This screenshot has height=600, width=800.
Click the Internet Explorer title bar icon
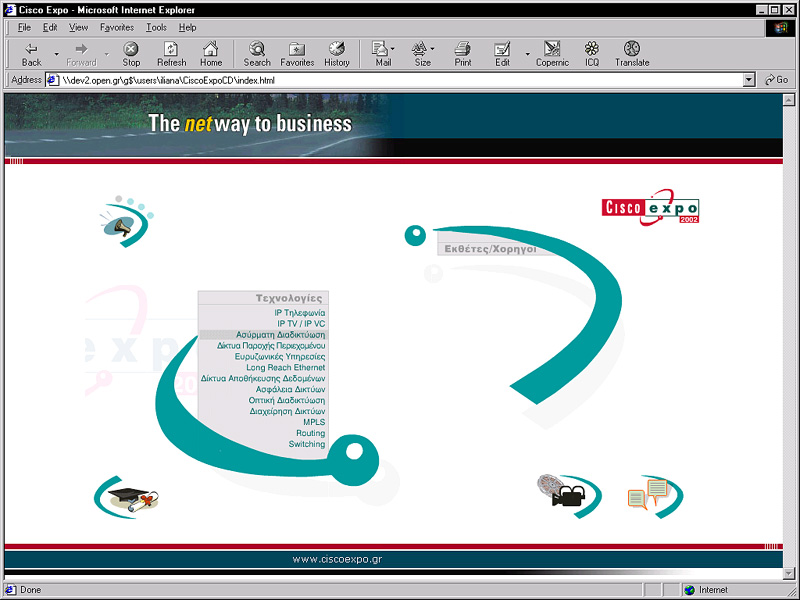[x=10, y=10]
